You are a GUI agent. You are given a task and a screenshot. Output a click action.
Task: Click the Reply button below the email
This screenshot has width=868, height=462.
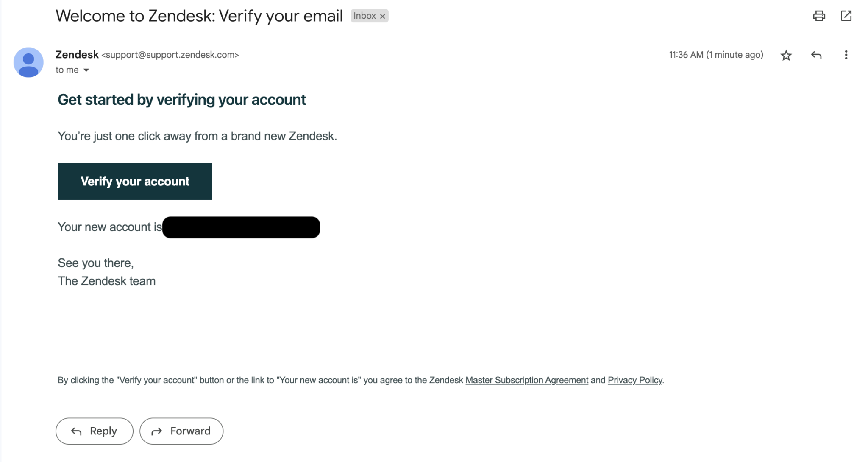coord(94,431)
